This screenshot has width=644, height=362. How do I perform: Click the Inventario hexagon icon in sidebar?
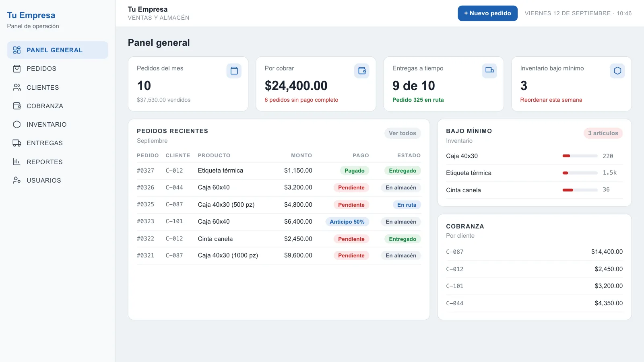17,124
